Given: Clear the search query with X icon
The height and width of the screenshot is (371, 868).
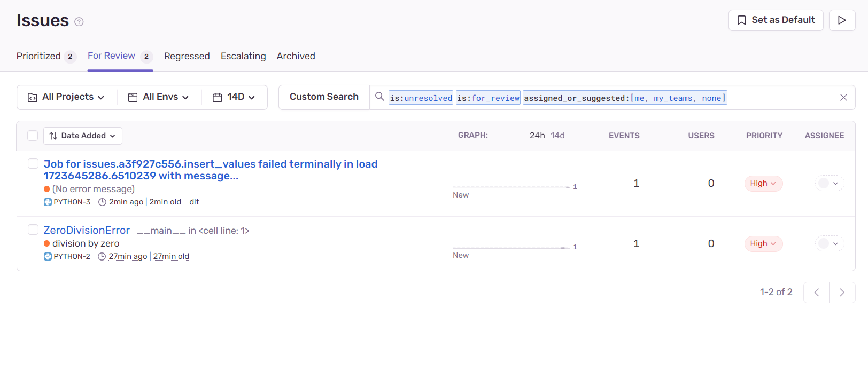Looking at the screenshot, I should (x=843, y=98).
